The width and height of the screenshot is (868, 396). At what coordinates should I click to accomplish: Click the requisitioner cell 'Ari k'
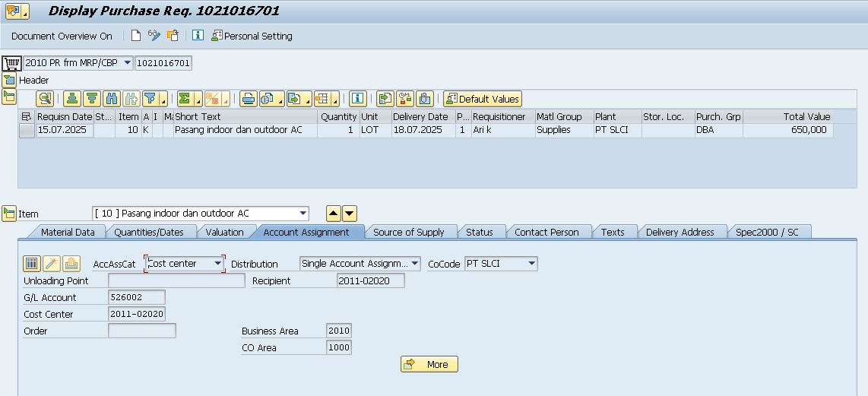pos(502,130)
